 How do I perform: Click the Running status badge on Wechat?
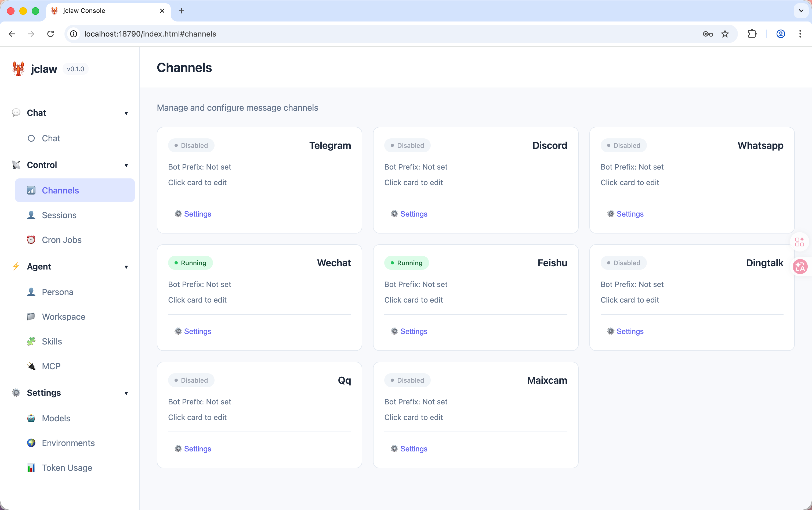point(190,263)
